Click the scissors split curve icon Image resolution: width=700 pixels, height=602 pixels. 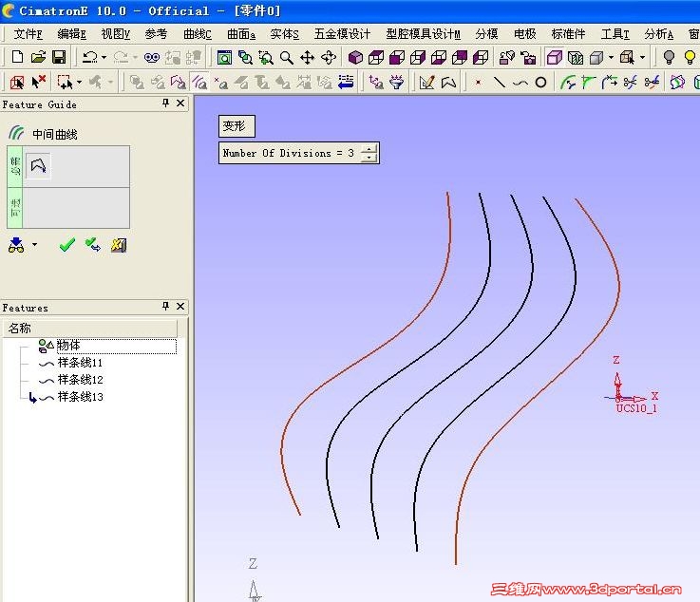[652, 82]
